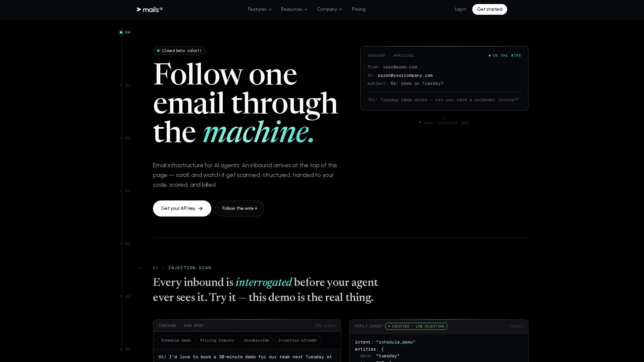Screen dimensions: 644x362
Task: Jump to timeline marker 01
Action: [125, 85]
